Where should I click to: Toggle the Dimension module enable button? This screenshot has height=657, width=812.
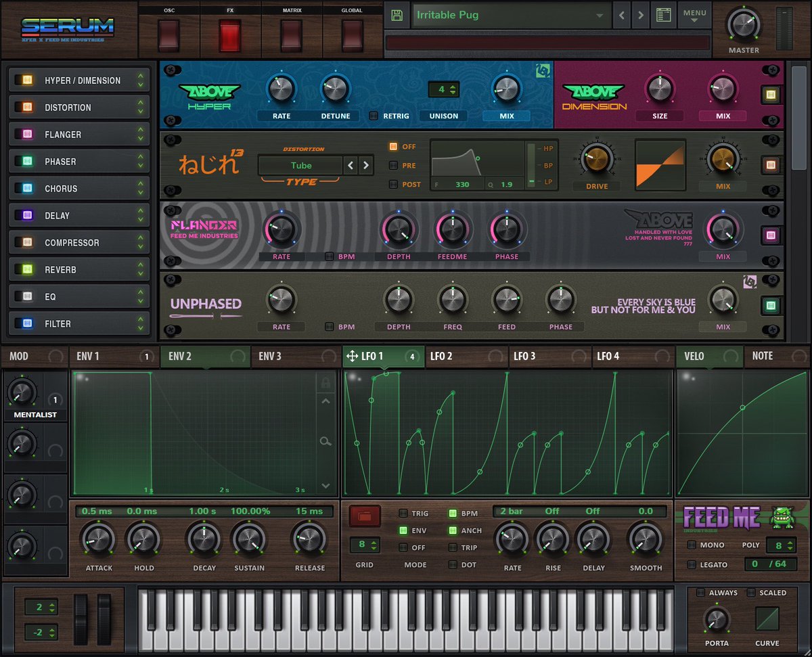point(769,94)
